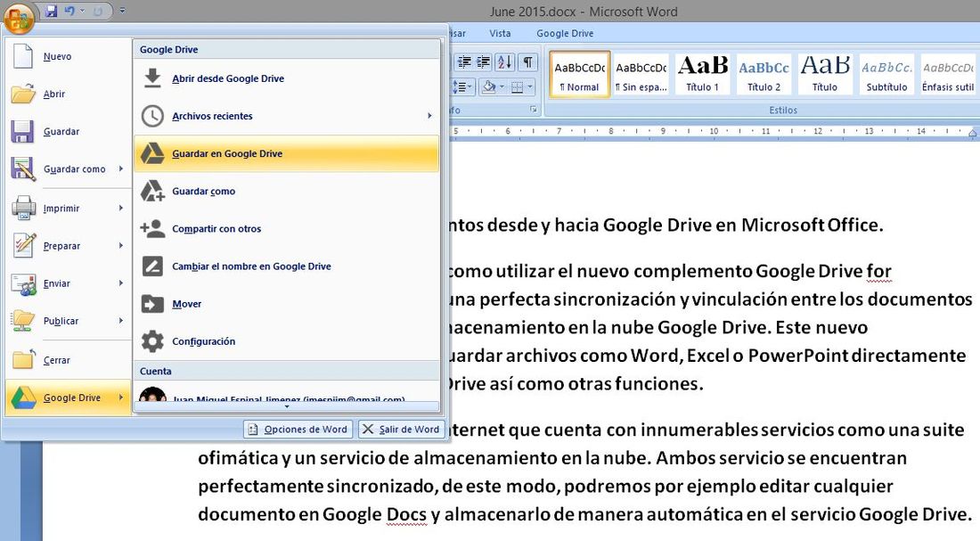This screenshot has width=980, height=541.
Task: Click the Drive-plus icon for Guardar como
Action: [x=152, y=191]
